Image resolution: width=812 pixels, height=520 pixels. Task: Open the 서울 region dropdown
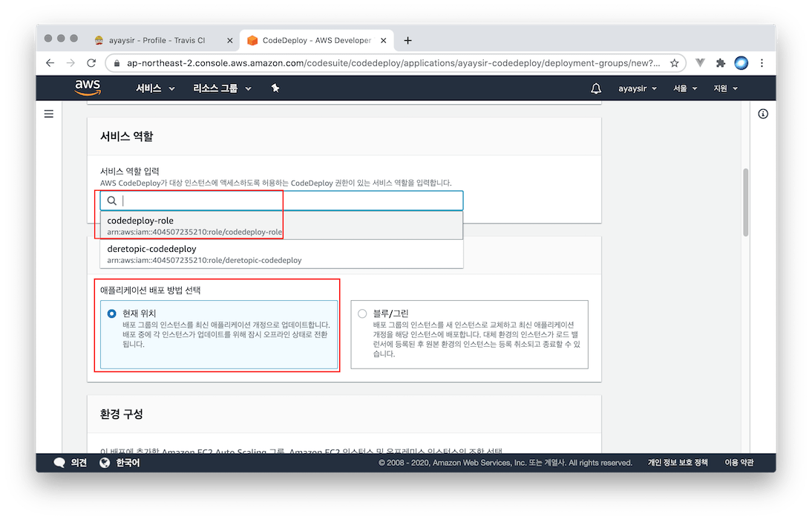pos(685,88)
